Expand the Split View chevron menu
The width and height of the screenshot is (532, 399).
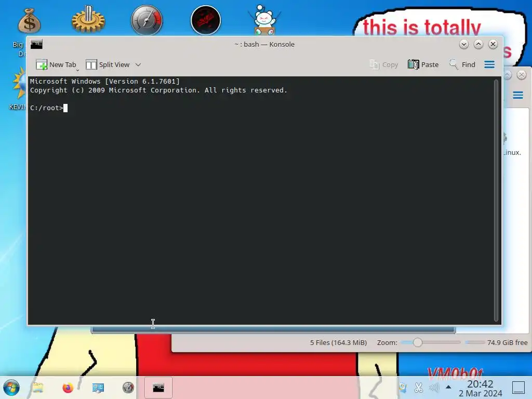click(x=138, y=64)
